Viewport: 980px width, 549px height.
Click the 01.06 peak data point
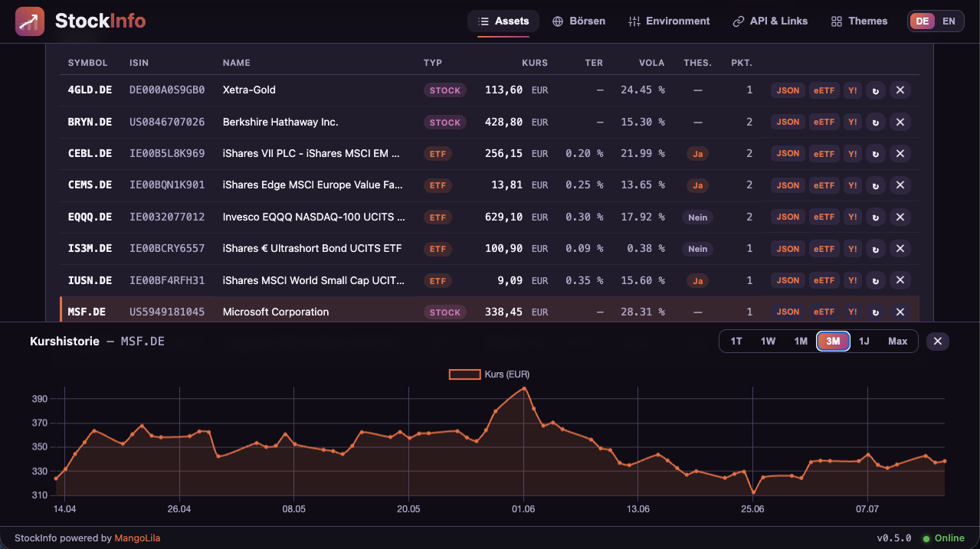(524, 388)
